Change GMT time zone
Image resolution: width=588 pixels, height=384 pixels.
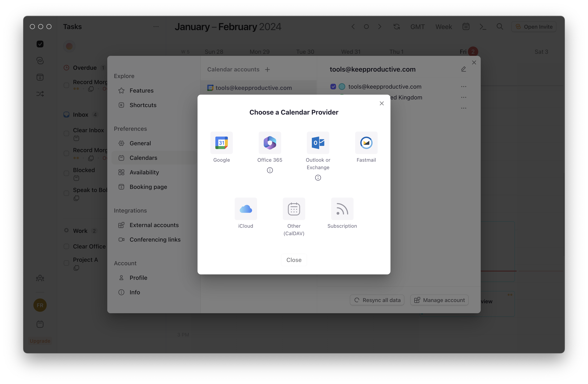(x=417, y=27)
